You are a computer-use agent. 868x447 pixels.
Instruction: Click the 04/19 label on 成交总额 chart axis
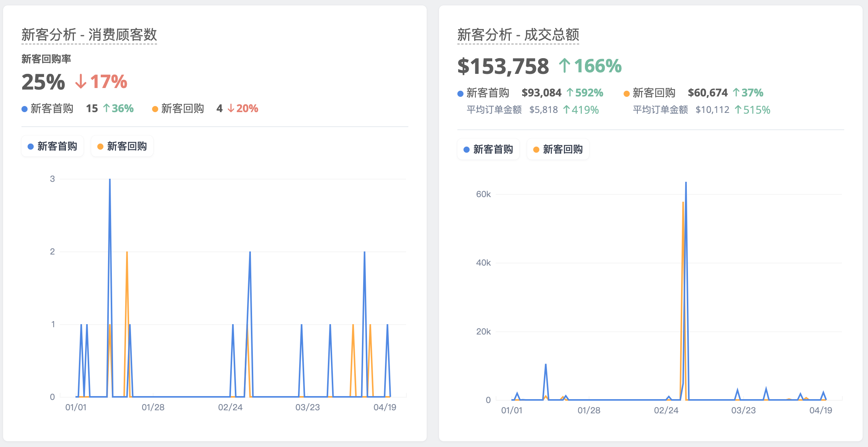click(x=821, y=410)
